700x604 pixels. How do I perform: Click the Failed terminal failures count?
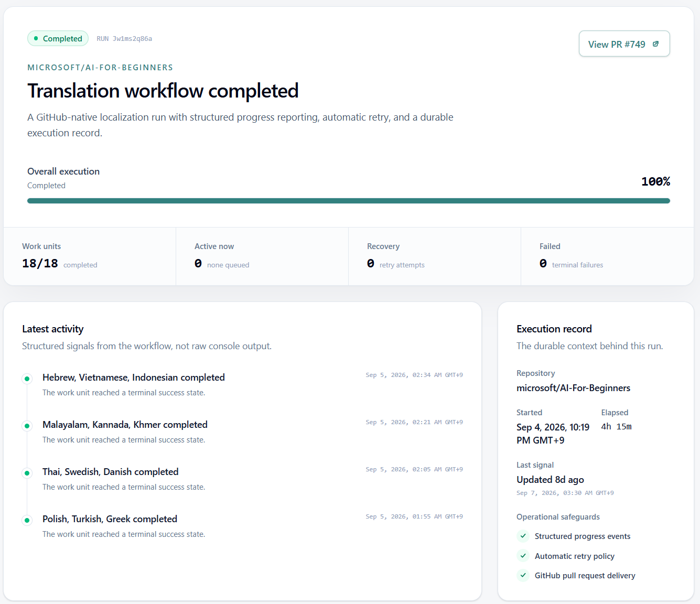(543, 263)
